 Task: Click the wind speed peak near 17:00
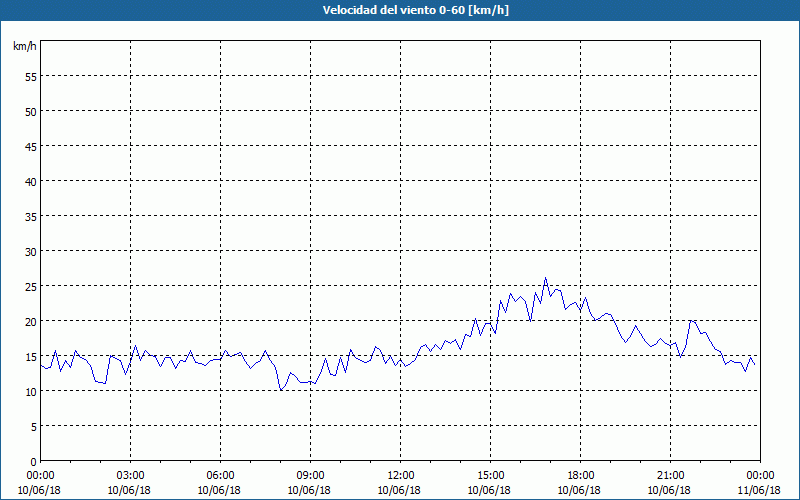545,278
